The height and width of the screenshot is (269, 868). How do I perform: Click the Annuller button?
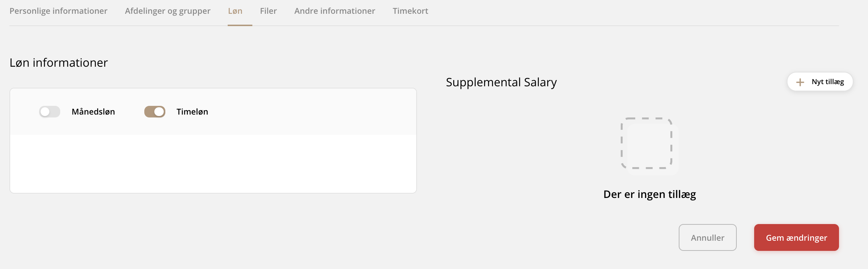point(707,237)
